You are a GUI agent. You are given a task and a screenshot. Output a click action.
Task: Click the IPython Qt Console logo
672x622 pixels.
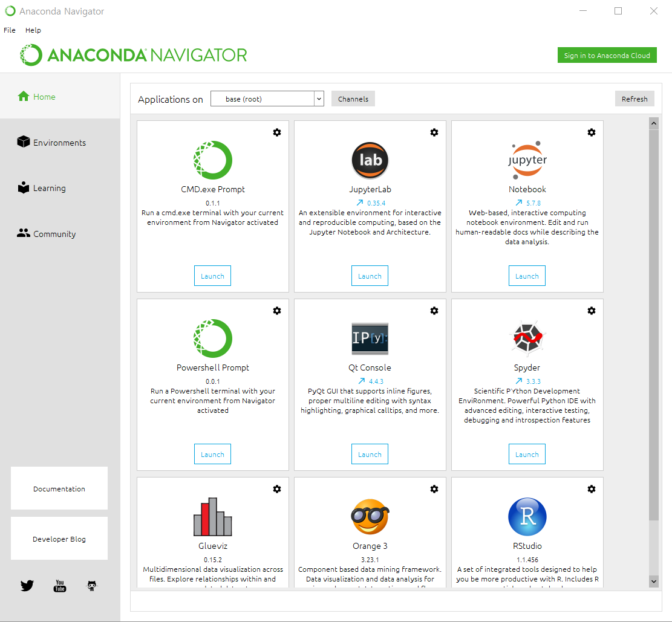(370, 339)
